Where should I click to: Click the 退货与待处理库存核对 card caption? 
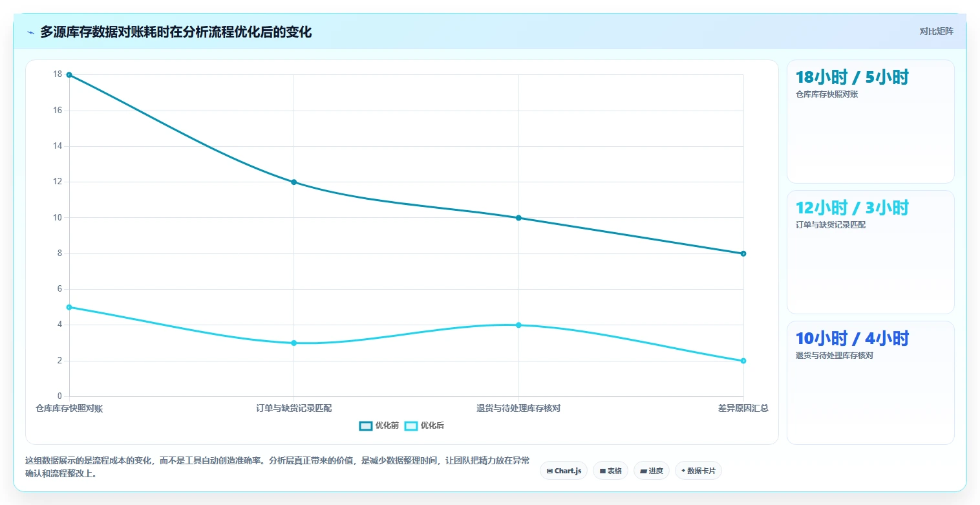pyautogui.click(x=835, y=356)
